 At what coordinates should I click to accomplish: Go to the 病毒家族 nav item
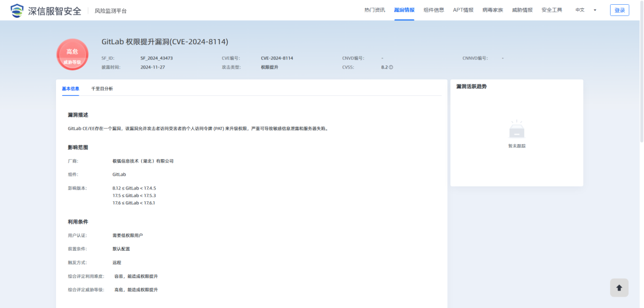tap(493, 10)
